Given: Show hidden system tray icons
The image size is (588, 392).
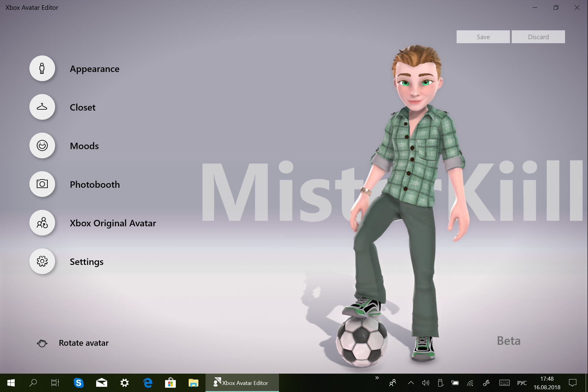Looking at the screenshot, I should [411, 383].
